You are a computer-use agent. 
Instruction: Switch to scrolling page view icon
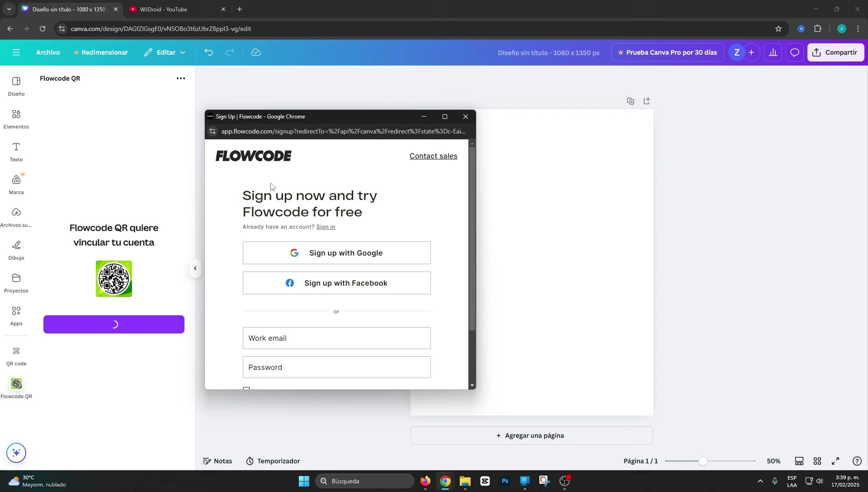click(799, 461)
